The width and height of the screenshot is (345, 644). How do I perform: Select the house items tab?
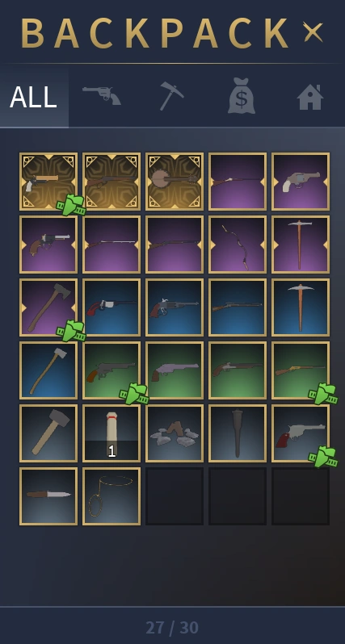tap(310, 97)
